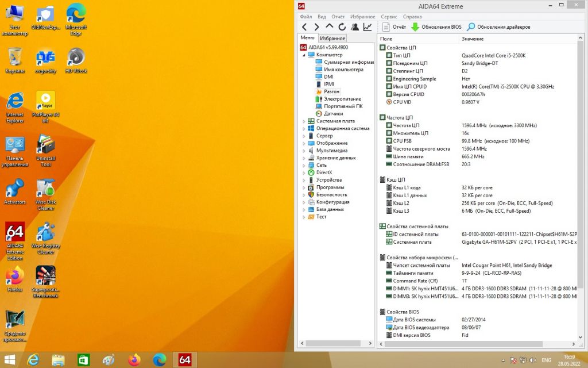The width and height of the screenshot is (588, 368).
Task: Select the DirectX tree item
Action: [x=320, y=172]
